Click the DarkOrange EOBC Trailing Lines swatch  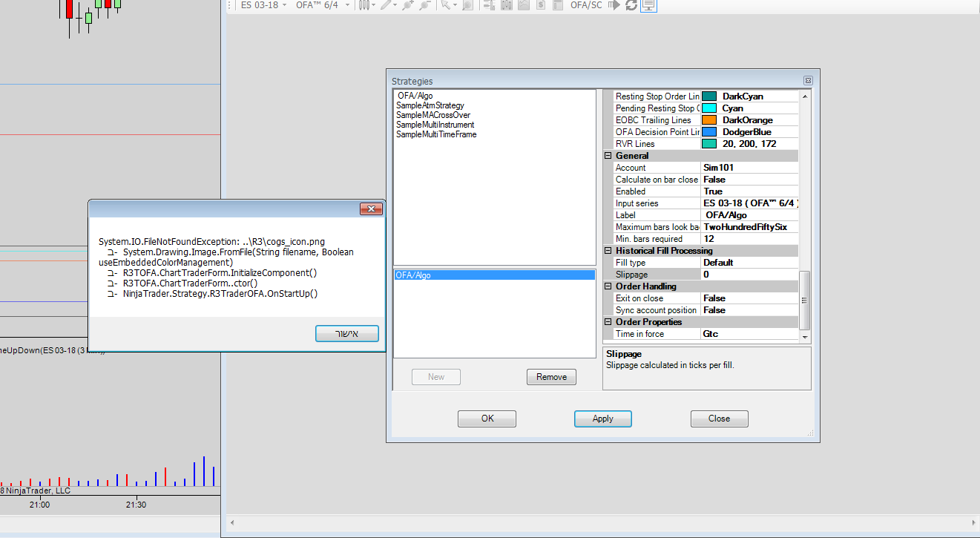point(708,120)
